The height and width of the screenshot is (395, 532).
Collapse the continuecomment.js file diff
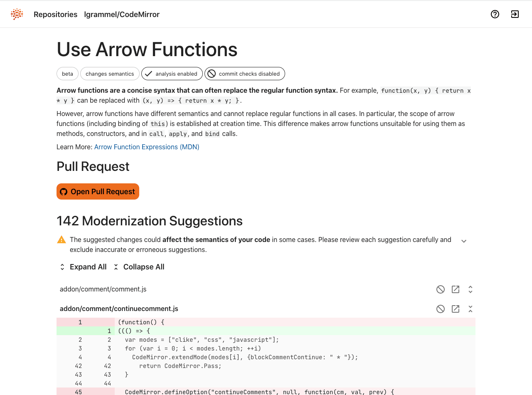470,309
